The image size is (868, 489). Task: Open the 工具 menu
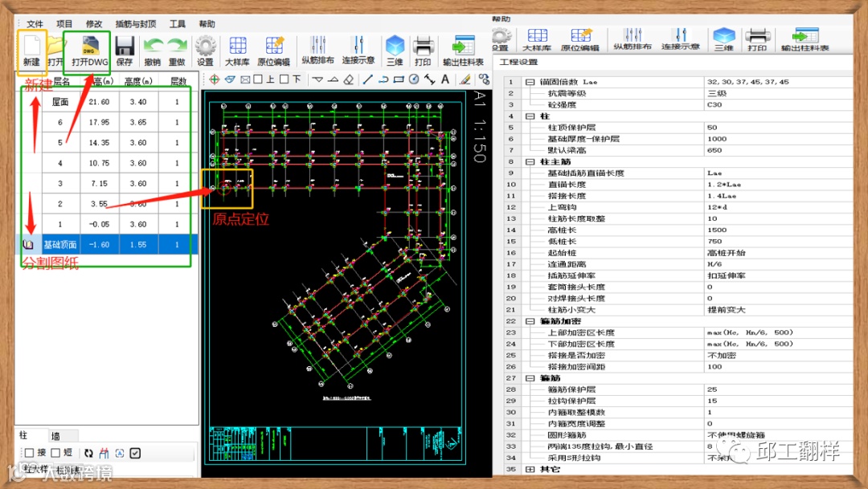(x=177, y=24)
